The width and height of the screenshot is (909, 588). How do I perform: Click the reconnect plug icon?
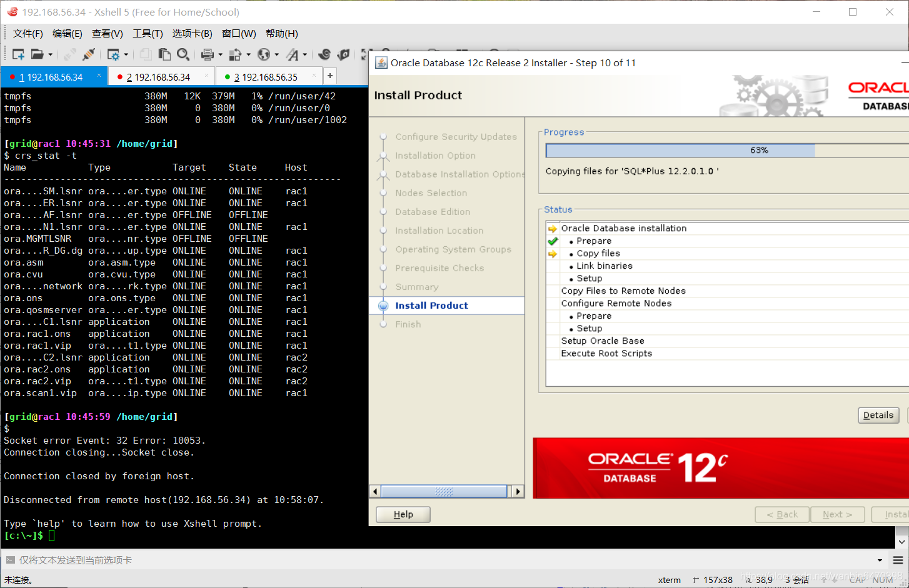[x=89, y=54]
